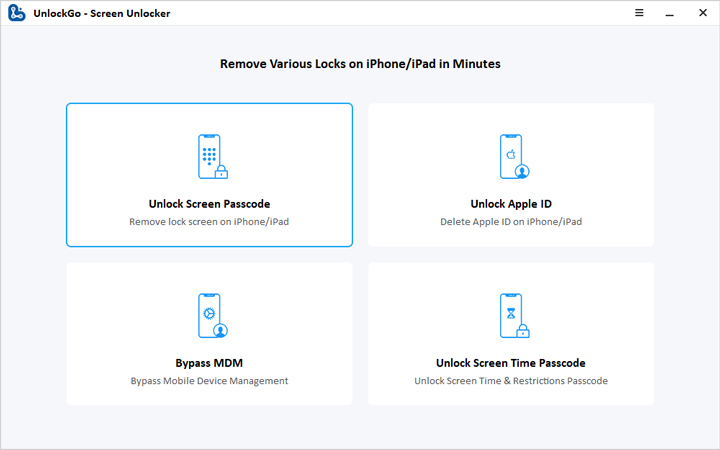
Task: Click the Screen Time hourglass phone icon
Action: coord(514,316)
